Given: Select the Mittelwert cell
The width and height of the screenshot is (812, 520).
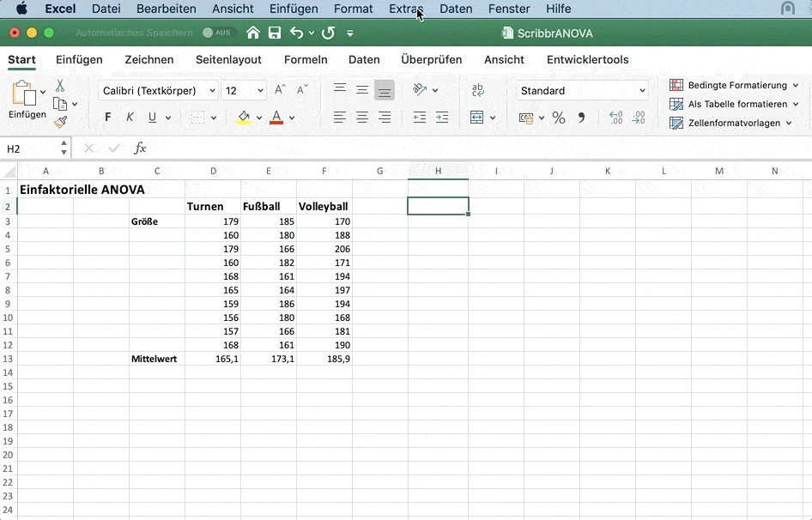Looking at the screenshot, I should point(157,359).
